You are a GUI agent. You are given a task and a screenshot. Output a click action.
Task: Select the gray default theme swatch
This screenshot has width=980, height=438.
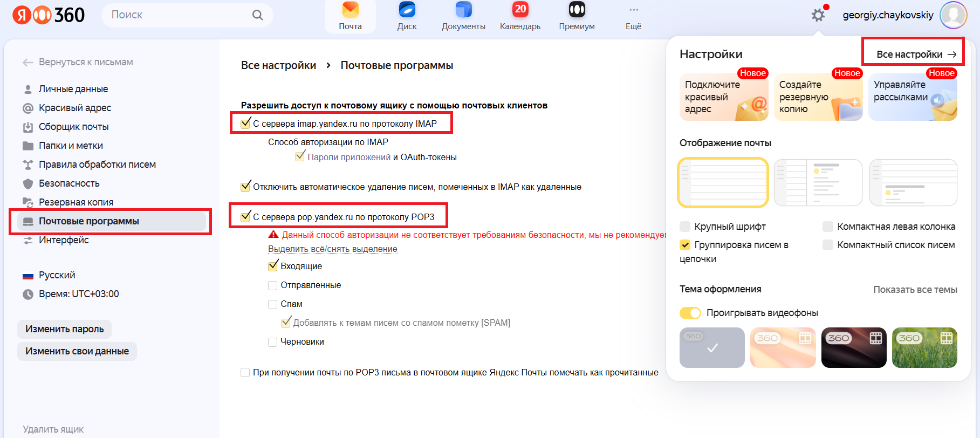pos(712,348)
